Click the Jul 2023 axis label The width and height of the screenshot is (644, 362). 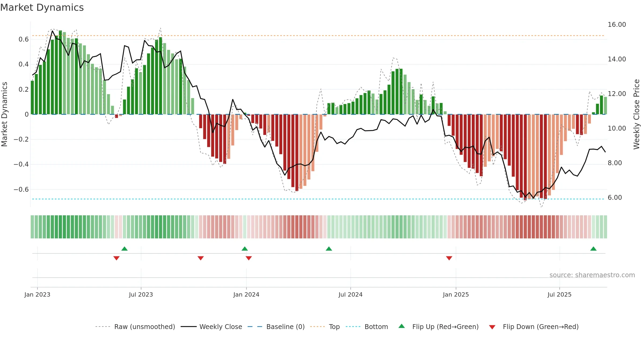tap(141, 294)
